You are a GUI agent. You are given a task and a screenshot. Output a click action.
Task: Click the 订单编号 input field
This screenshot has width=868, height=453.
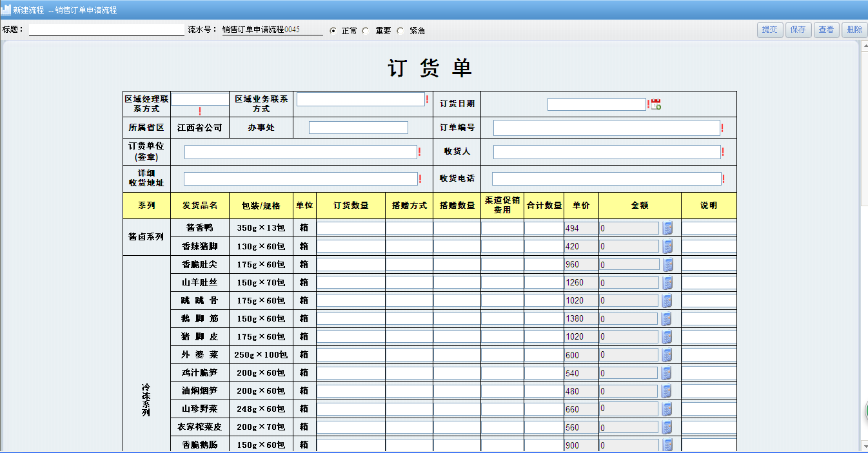pos(607,128)
